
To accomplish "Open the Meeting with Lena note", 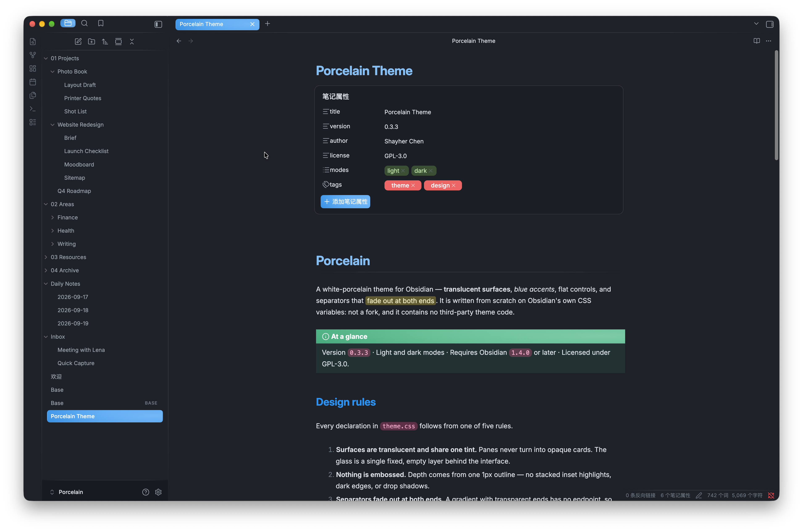I will pos(105,350).
